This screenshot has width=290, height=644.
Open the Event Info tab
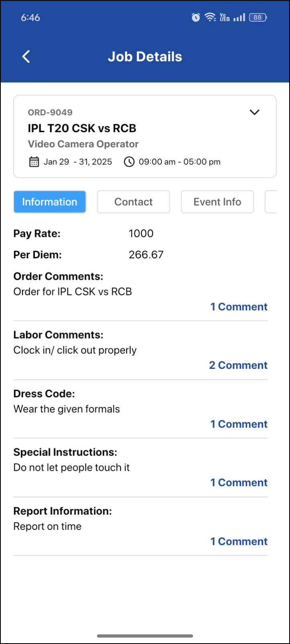click(217, 202)
